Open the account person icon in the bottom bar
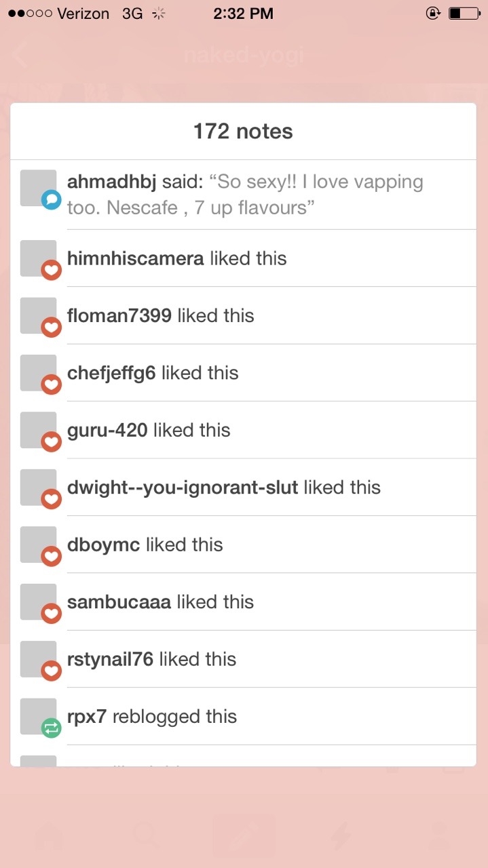The height and width of the screenshot is (868, 488). (438, 836)
